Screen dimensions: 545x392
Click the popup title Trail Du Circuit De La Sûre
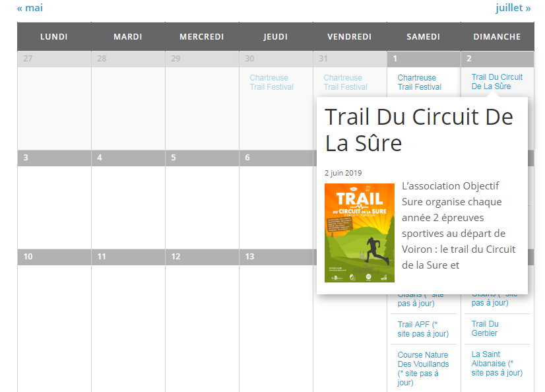pos(418,129)
